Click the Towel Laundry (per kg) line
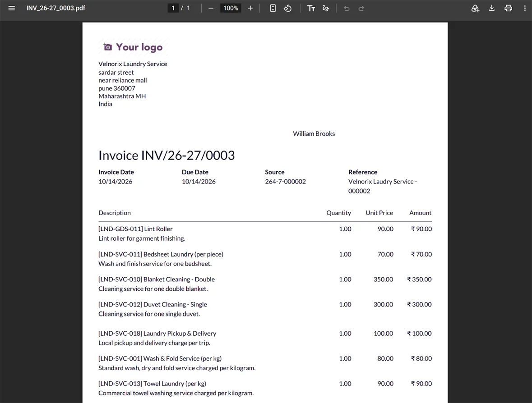 (153, 383)
